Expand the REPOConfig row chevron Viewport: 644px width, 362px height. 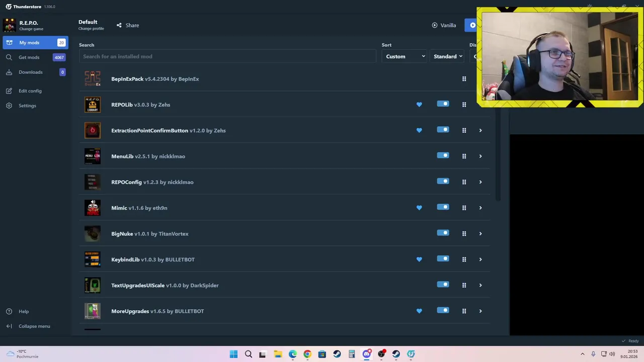click(480, 182)
